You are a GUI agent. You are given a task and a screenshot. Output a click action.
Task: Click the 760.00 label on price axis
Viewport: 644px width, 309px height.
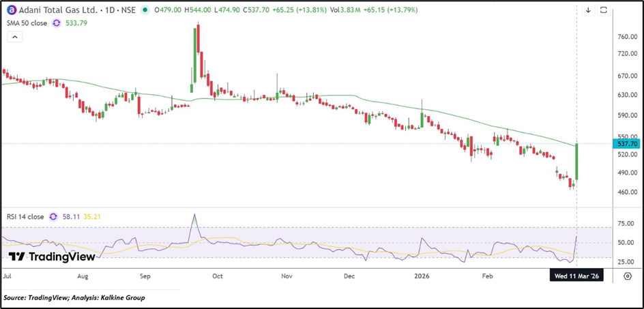pos(626,36)
